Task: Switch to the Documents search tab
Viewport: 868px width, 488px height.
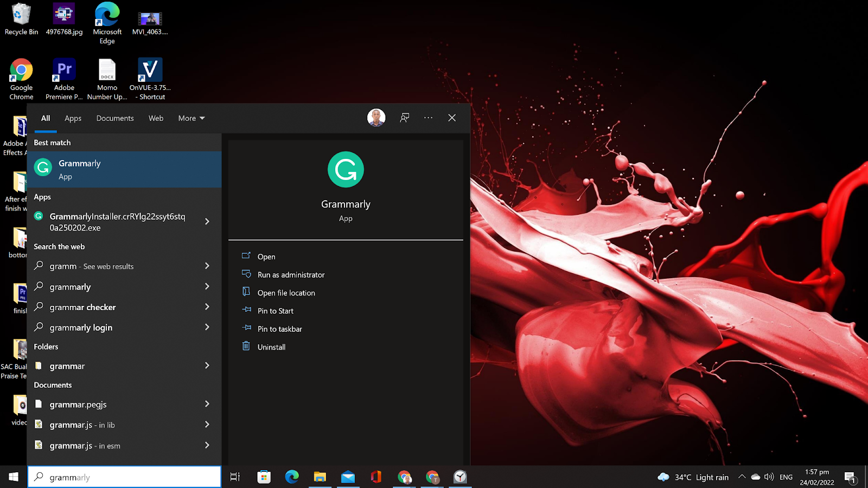Action: (115, 118)
